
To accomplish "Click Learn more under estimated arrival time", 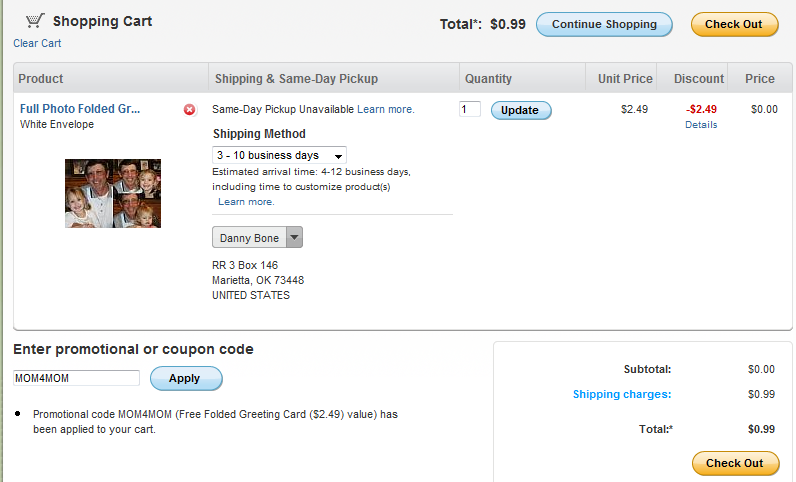I will 246,202.
